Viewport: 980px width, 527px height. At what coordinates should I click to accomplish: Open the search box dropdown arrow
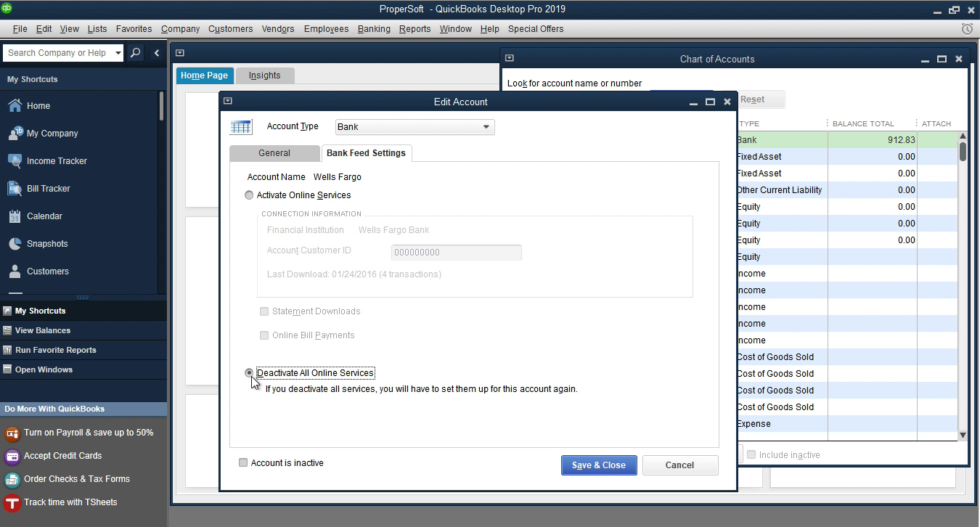(x=118, y=53)
